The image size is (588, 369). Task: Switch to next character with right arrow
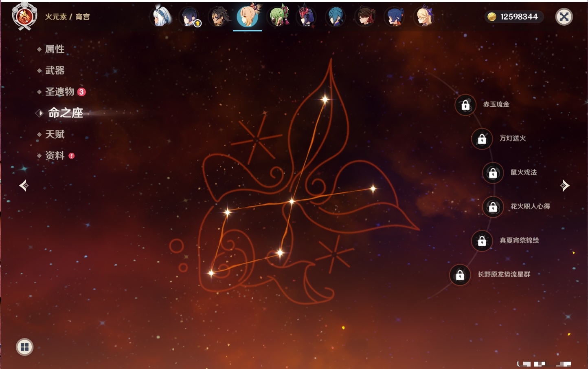pos(564,186)
